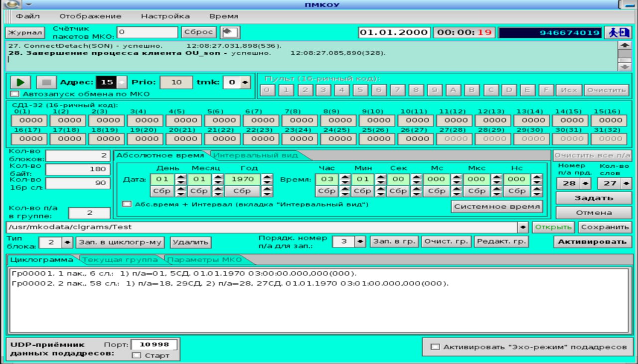The width and height of the screenshot is (638, 364).
Task: Click the log panel scroll-down arrow
Action: pyautogui.click(x=624, y=67)
